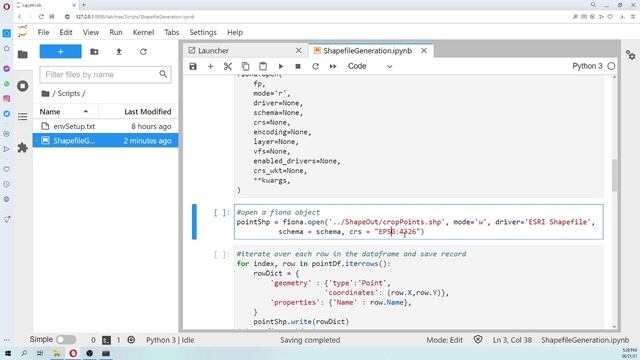Refresh the file list
Screen dimensions: 640x360
pos(143,52)
